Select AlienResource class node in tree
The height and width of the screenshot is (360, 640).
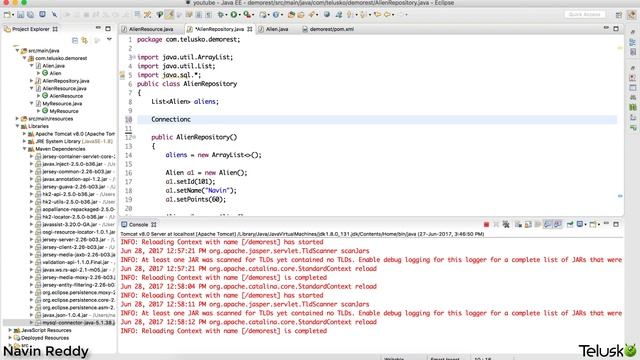click(66, 96)
